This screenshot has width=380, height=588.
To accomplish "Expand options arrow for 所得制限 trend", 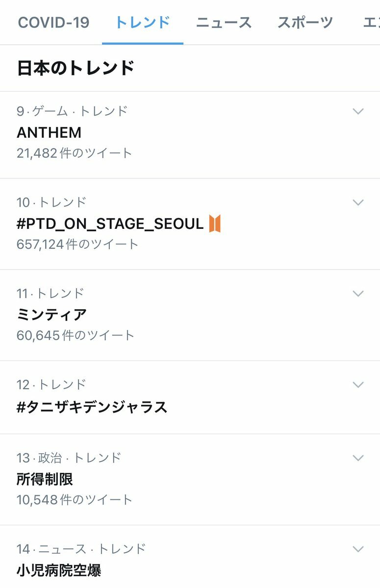I will 358,458.
